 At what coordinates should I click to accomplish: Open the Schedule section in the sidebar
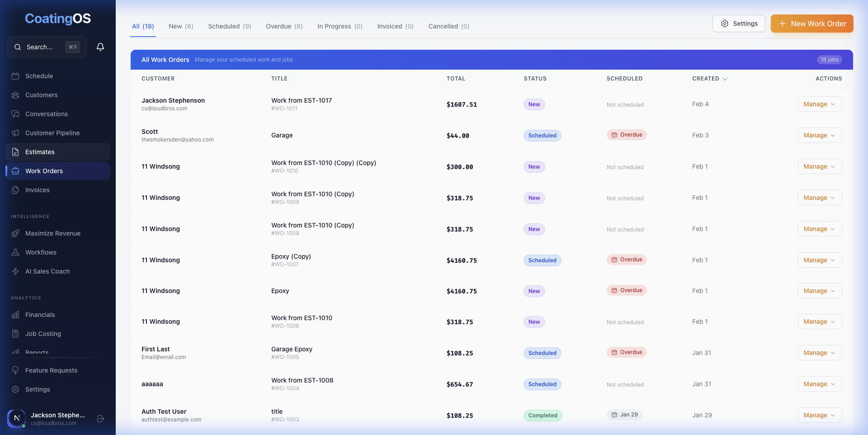[38, 76]
